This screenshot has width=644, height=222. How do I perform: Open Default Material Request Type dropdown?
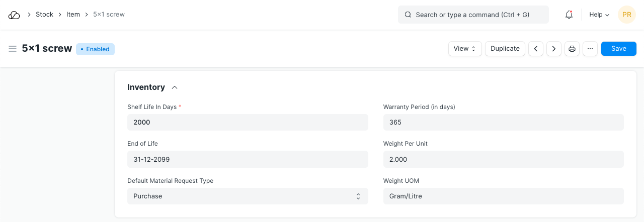[248, 196]
